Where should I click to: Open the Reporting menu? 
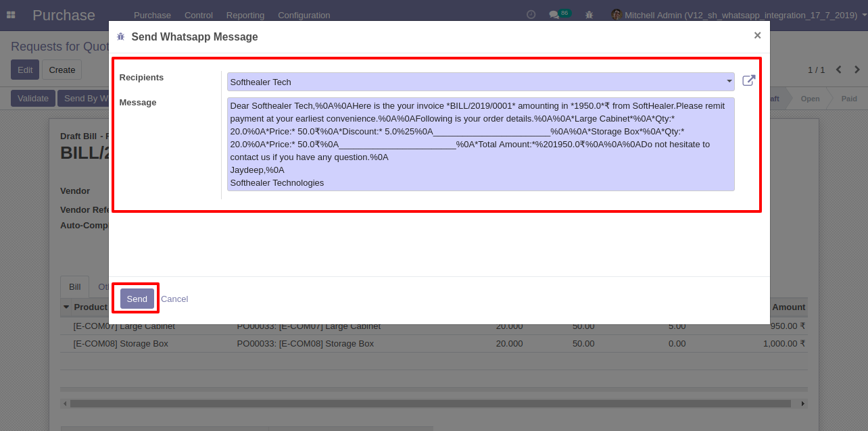click(x=246, y=15)
